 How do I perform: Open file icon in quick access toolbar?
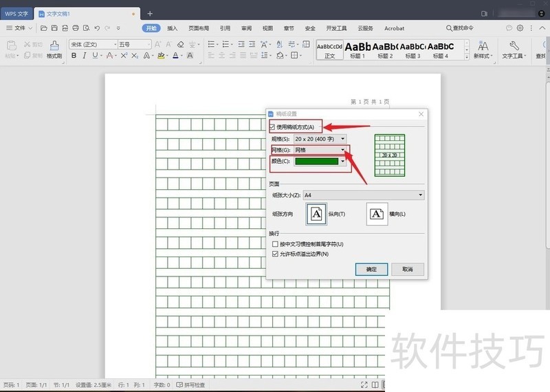(43, 28)
